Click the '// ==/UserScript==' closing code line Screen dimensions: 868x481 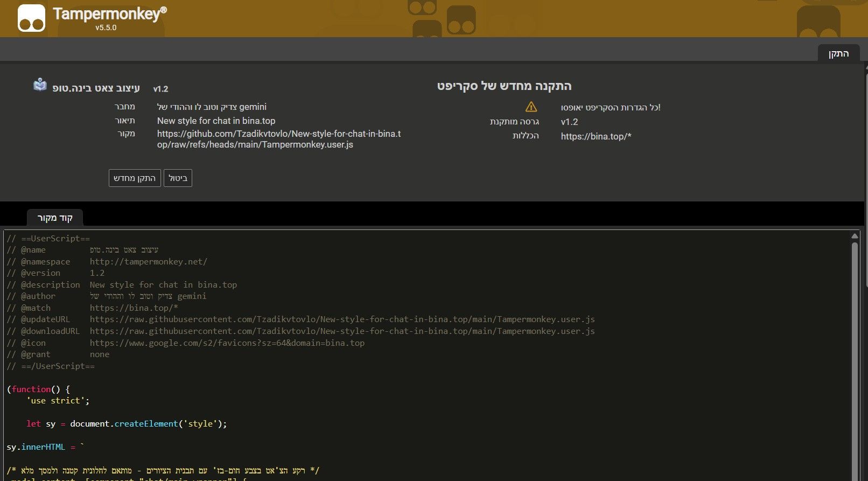click(51, 366)
